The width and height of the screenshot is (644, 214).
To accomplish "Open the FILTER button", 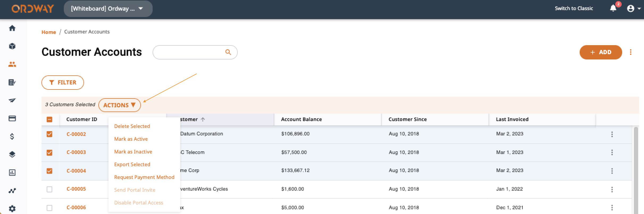I will [x=63, y=83].
